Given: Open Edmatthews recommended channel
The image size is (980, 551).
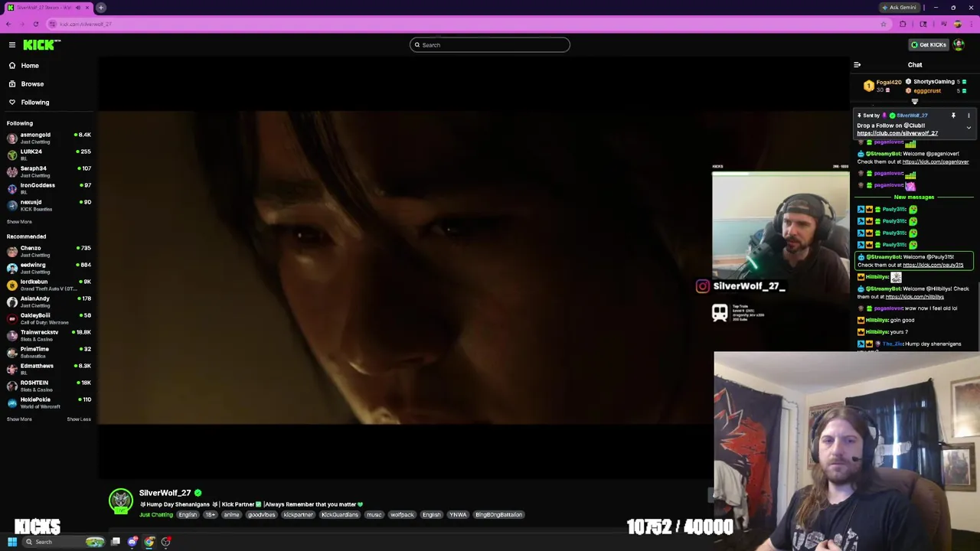Looking at the screenshot, I should (49, 369).
